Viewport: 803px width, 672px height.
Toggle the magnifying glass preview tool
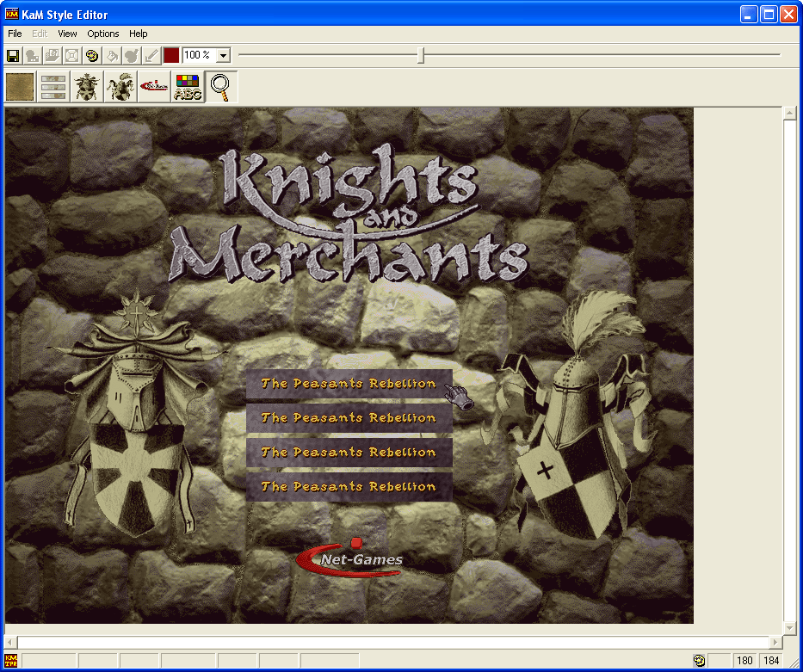221,87
